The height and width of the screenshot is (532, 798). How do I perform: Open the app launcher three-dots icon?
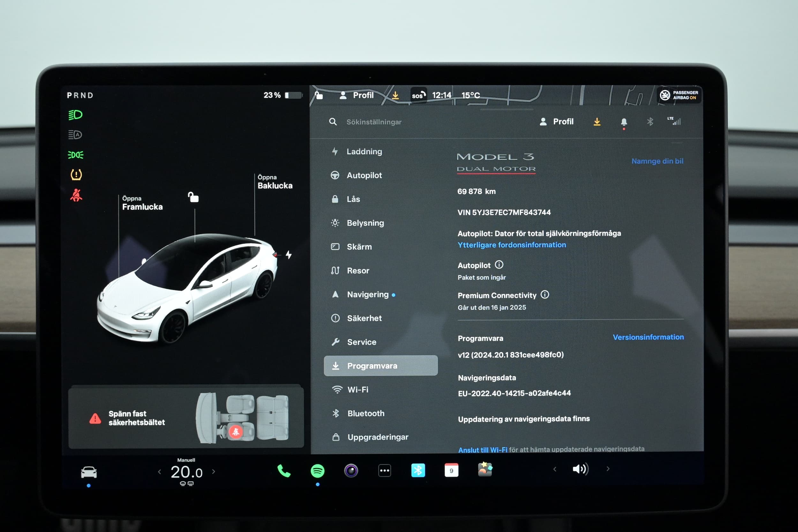coord(384,471)
